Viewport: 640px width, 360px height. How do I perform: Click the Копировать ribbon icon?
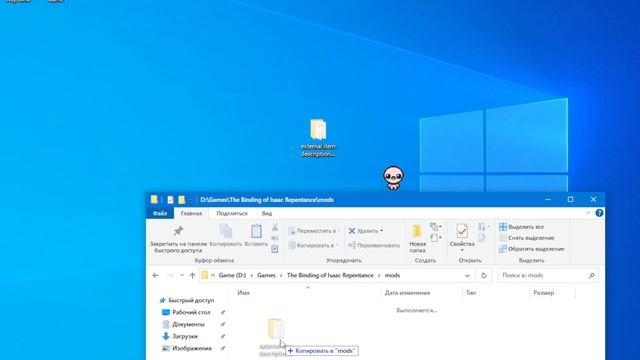click(x=226, y=236)
